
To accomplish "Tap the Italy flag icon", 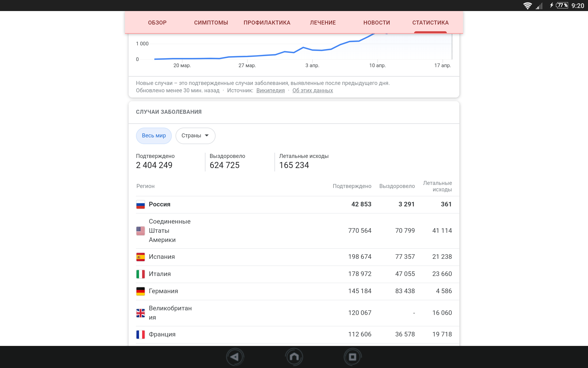I will (141, 274).
